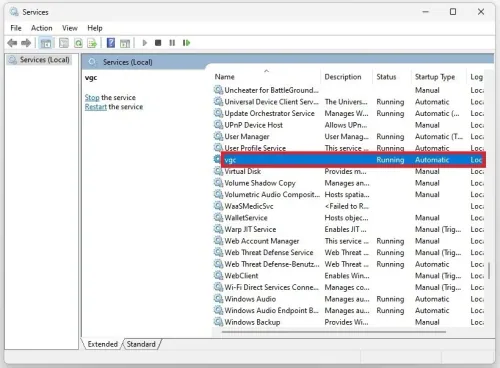Screen dimensions: 500x368
Task: Open the Properties toolbar icon
Action: (x=64, y=43)
